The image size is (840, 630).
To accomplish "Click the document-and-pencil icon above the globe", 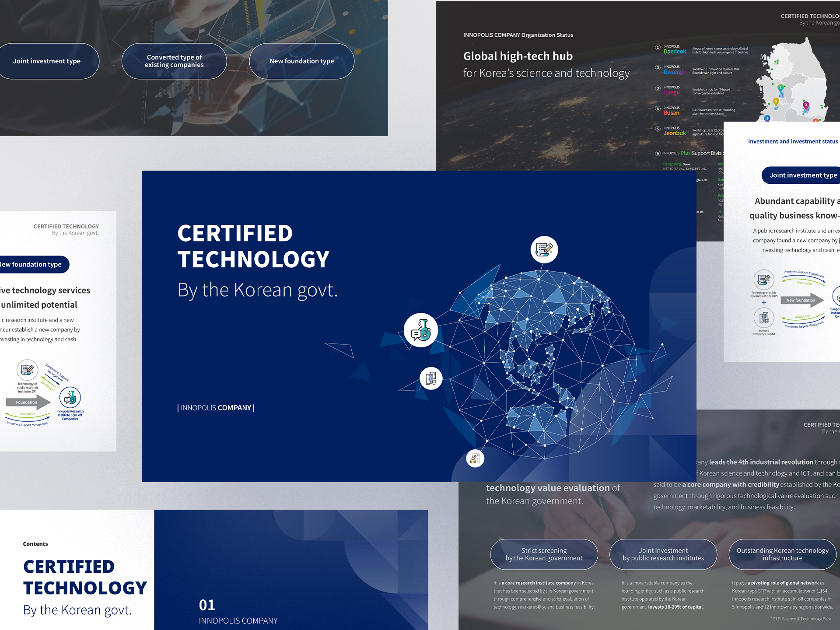I will 544,249.
